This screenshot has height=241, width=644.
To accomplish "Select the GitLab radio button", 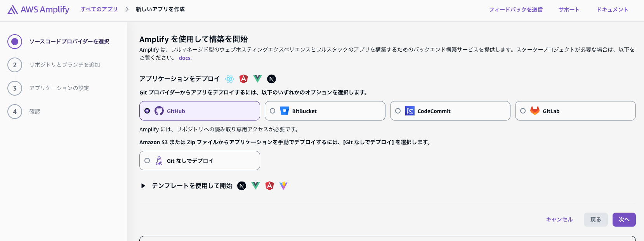I will click(523, 111).
